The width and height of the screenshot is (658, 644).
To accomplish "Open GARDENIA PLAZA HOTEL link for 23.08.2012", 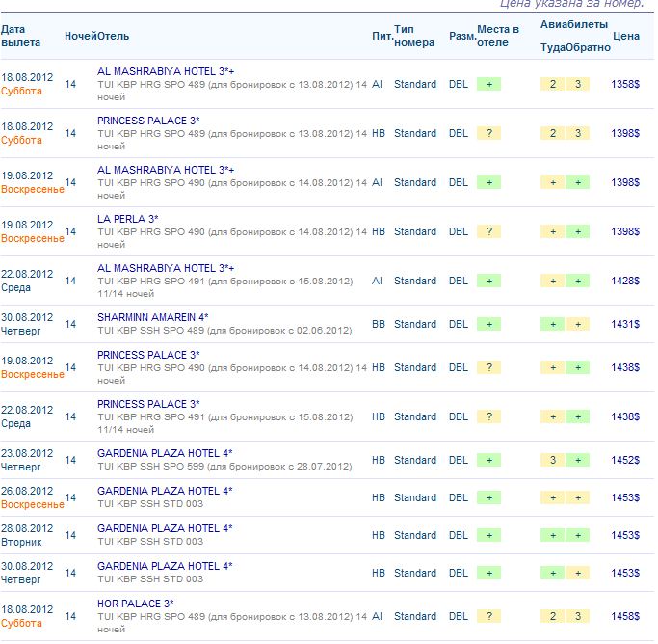I will tap(165, 453).
